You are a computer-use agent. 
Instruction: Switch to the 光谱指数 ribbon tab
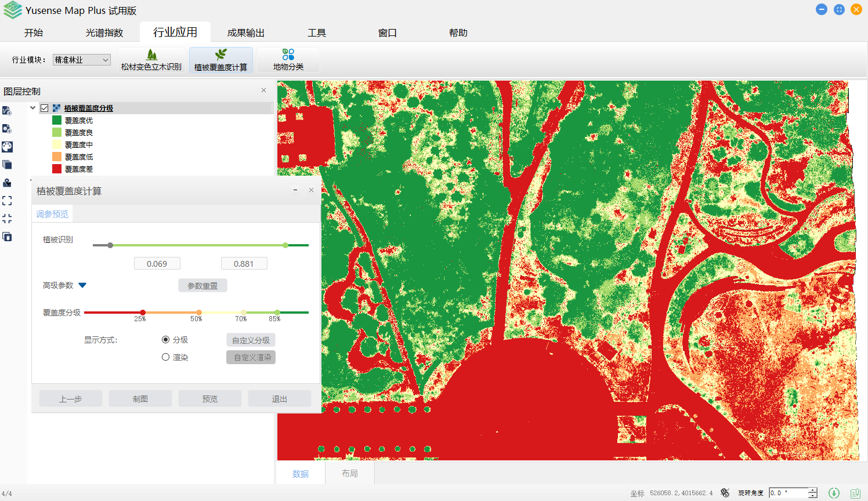[x=104, y=32]
